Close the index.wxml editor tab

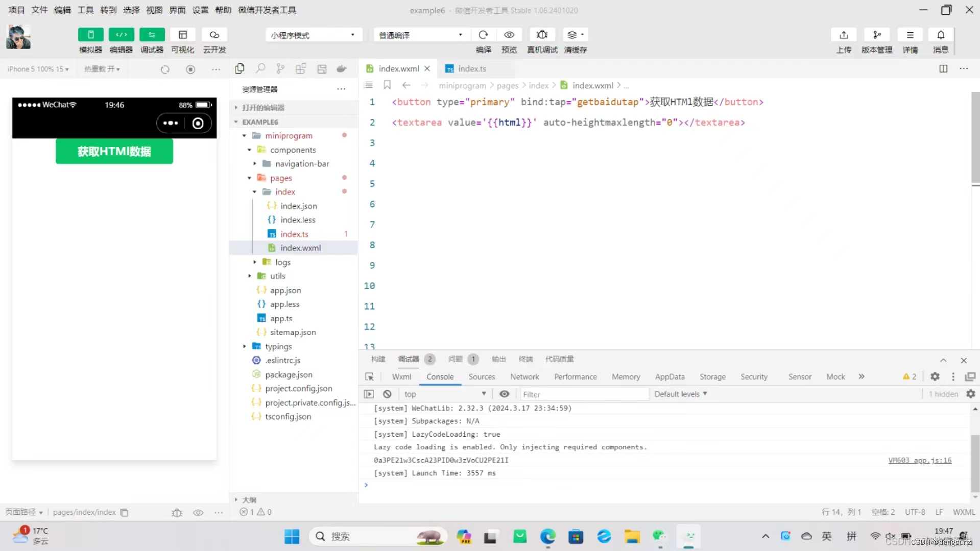[427, 68]
